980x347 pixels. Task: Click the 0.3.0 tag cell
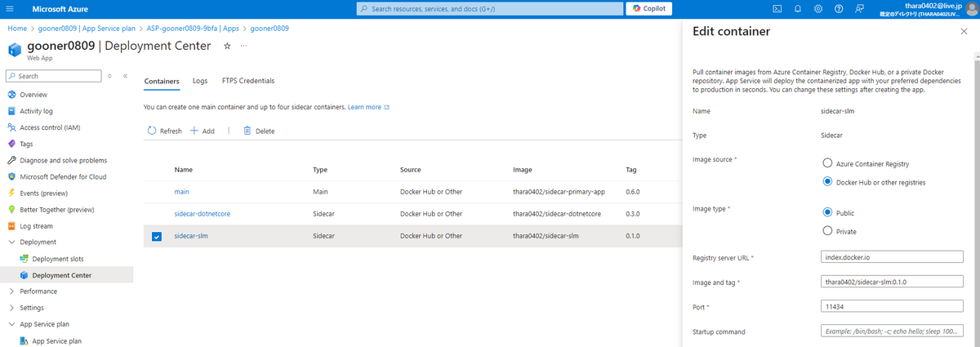coord(632,214)
